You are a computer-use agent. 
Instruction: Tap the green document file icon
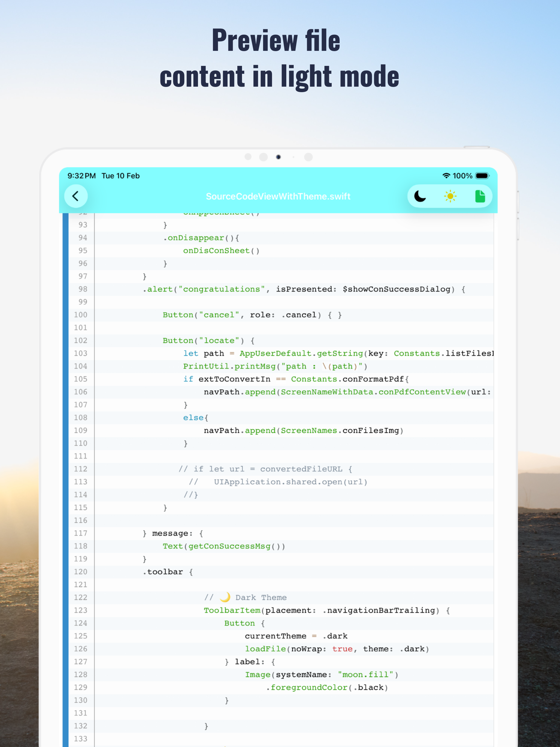point(480,196)
